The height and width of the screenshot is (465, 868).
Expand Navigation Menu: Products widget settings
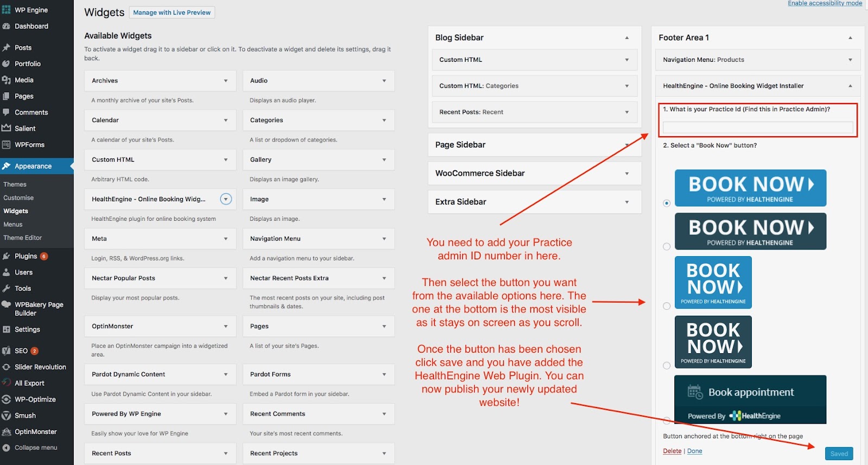(850, 60)
